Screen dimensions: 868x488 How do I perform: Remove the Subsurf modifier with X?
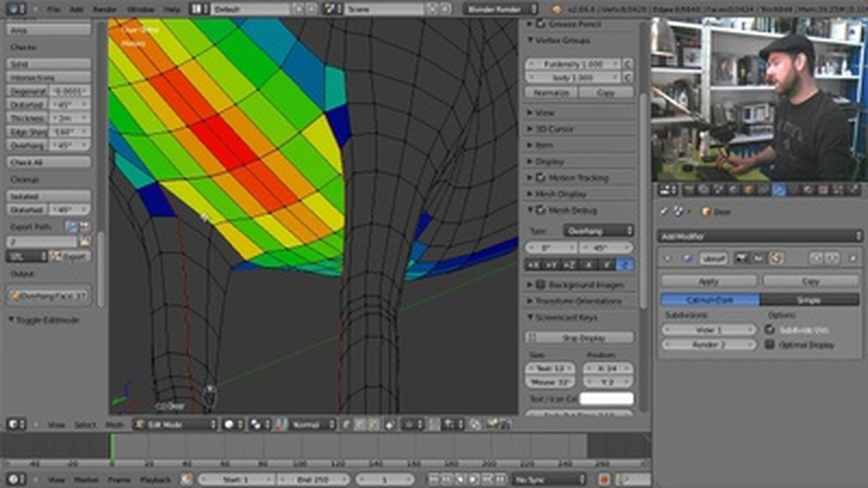pos(852,258)
